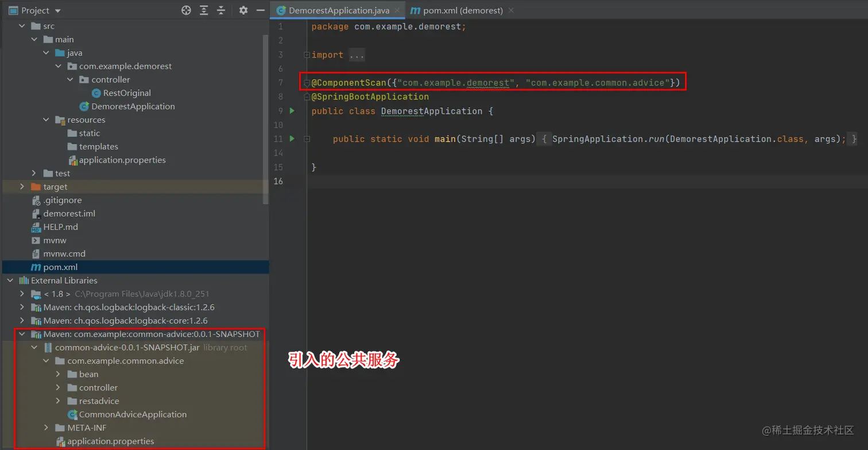This screenshot has height=450, width=868.
Task: Expand the target folder
Action: (22, 187)
